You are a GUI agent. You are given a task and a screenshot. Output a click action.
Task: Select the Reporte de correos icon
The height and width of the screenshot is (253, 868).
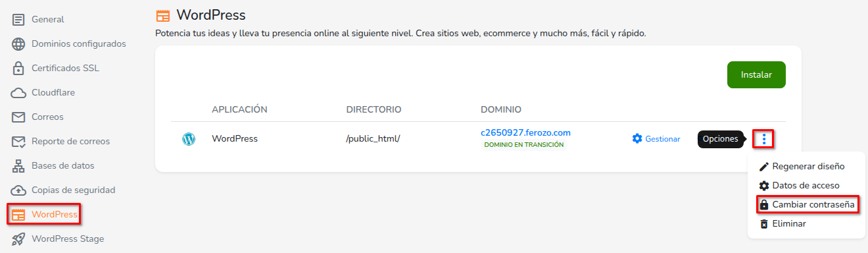click(18, 142)
